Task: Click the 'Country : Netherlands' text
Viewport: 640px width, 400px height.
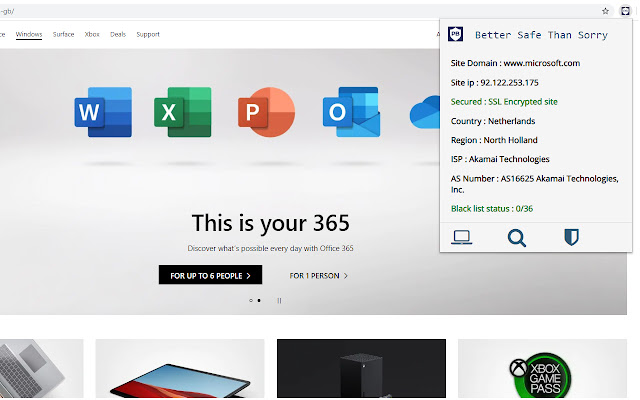Action: tap(493, 121)
